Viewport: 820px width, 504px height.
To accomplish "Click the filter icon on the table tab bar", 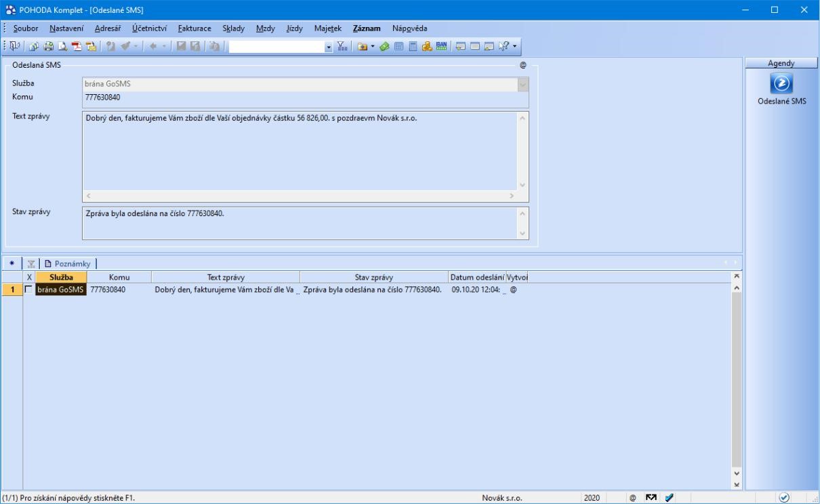I will tap(30, 263).
